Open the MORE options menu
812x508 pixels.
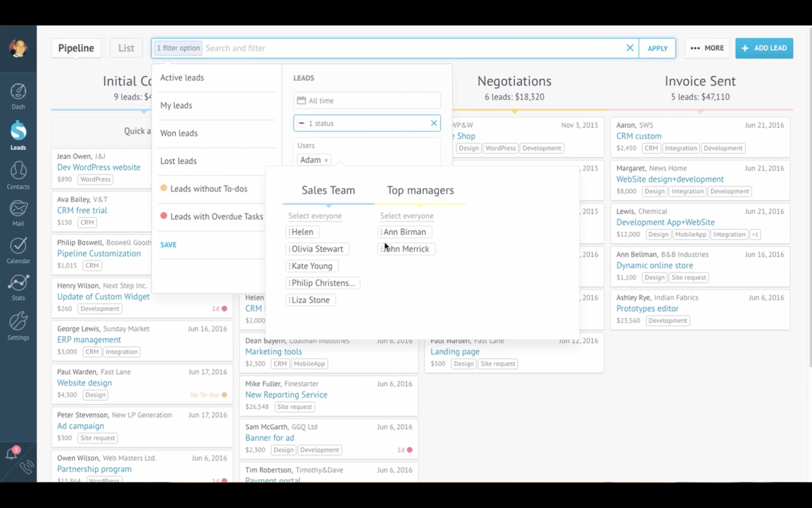point(707,48)
